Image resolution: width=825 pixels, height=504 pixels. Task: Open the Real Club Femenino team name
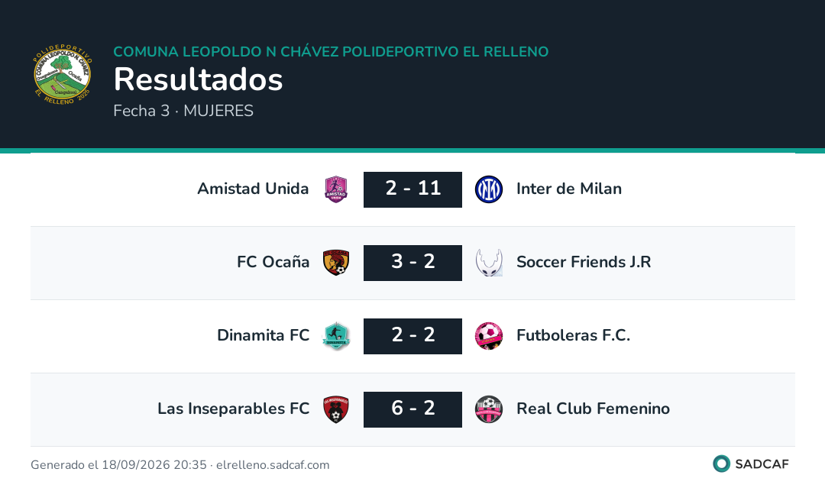point(593,409)
